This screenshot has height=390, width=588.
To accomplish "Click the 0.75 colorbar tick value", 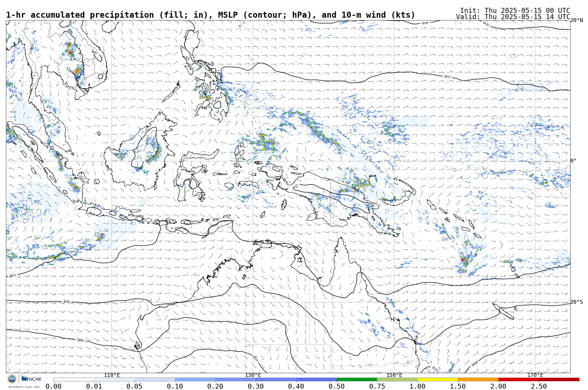I will [x=377, y=386].
